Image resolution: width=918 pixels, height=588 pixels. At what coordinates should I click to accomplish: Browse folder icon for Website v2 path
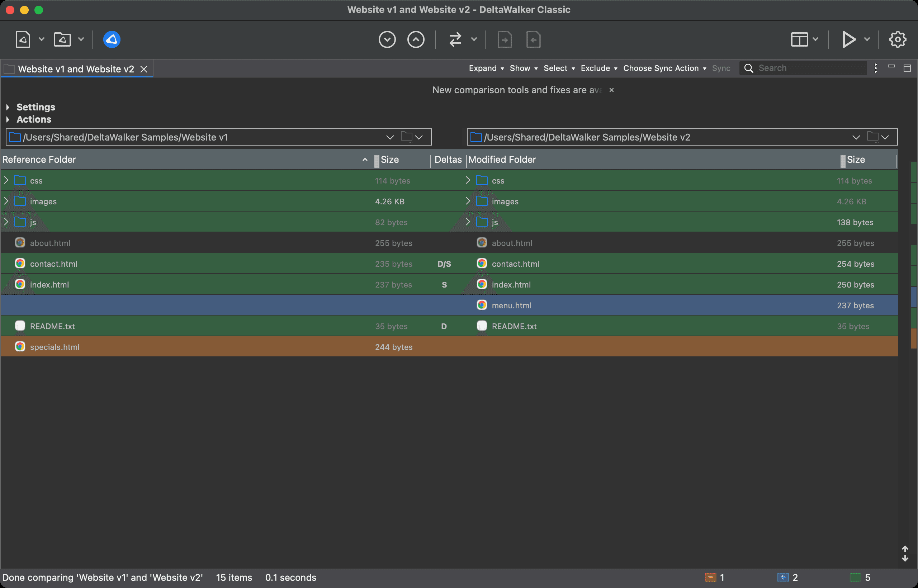tap(872, 136)
